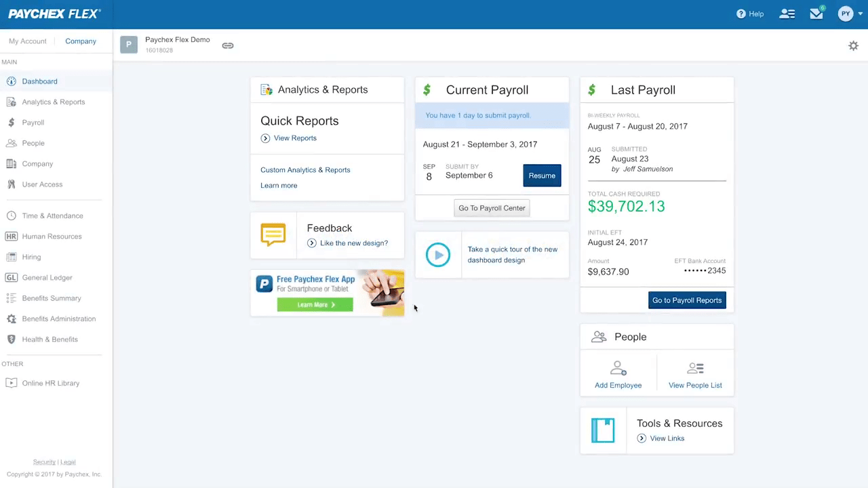Open the Like the new design feedback link
868x488 pixels.
pyautogui.click(x=354, y=243)
